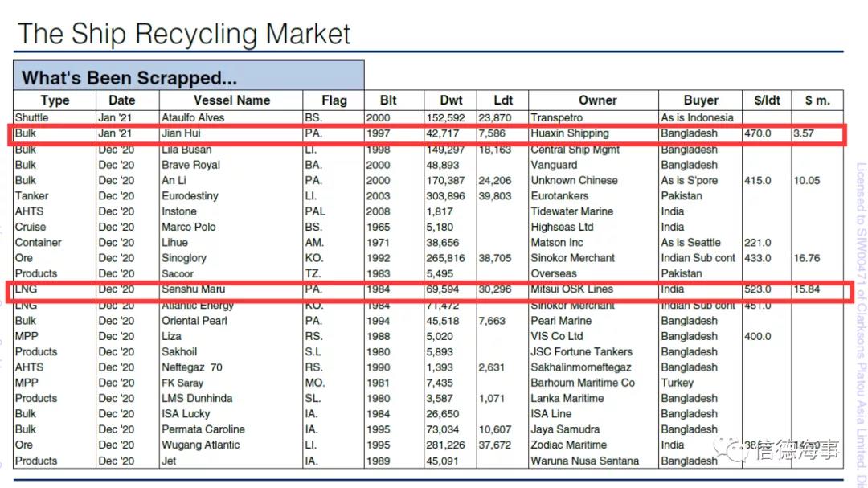Select the 'Turkey' buyer cell

677,383
